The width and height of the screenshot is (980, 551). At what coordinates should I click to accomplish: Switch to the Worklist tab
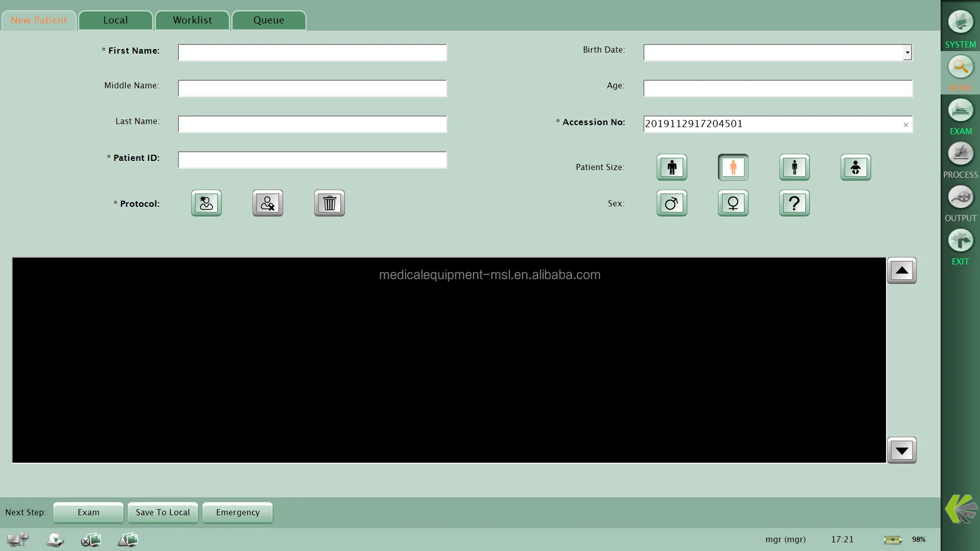tap(192, 20)
